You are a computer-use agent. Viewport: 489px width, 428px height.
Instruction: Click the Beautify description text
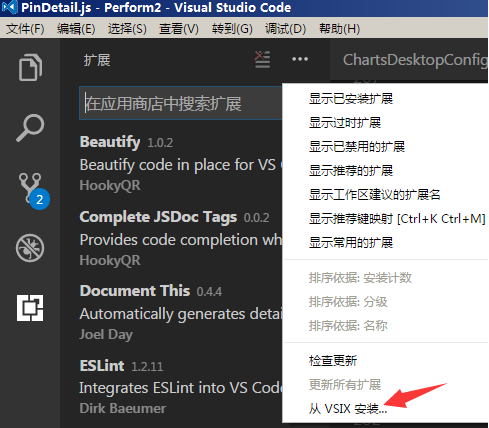click(181, 165)
